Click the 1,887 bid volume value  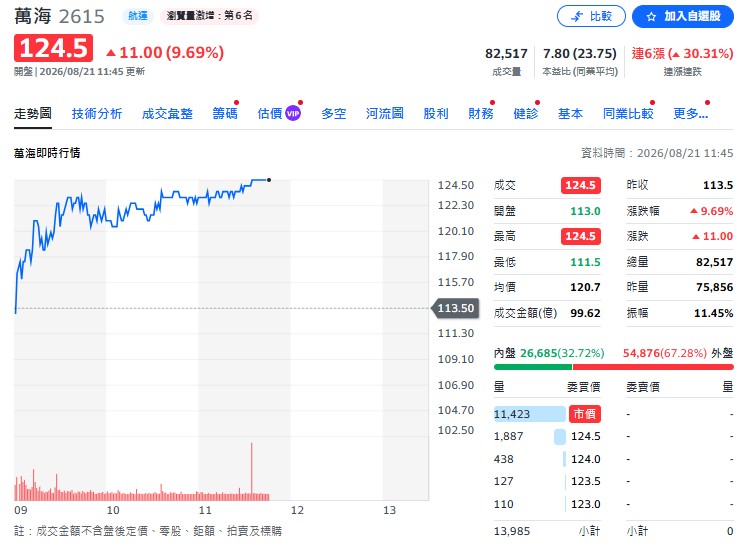tap(508, 436)
